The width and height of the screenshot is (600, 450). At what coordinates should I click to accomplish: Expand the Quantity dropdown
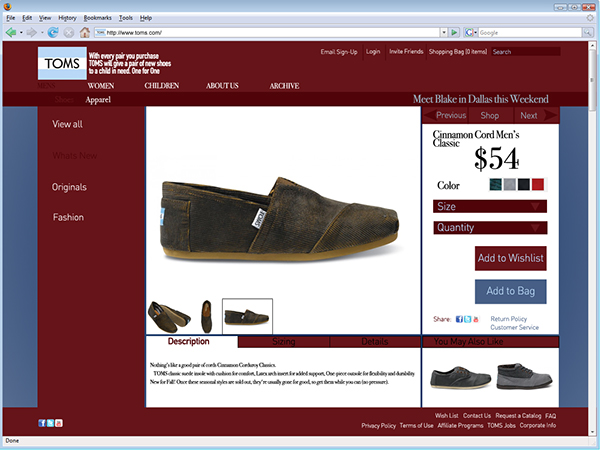[x=490, y=228]
